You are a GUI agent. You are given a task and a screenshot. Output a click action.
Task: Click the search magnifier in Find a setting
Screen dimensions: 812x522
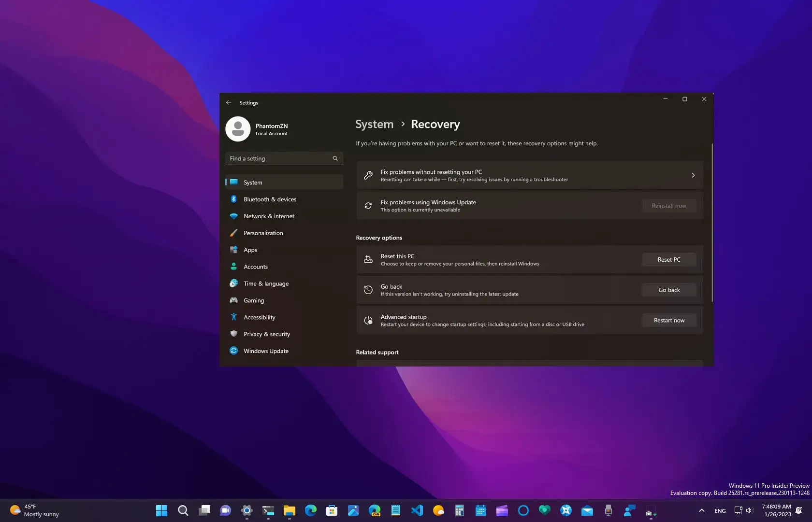click(335, 158)
